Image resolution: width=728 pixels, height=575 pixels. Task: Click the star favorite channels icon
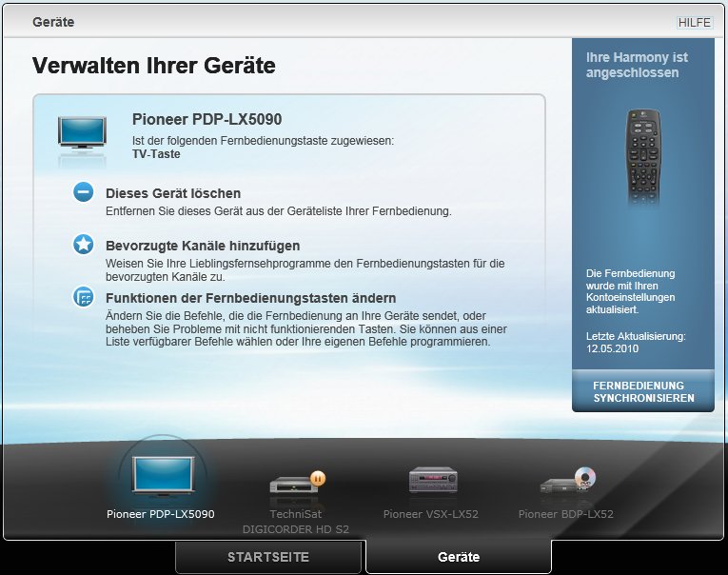coord(84,246)
